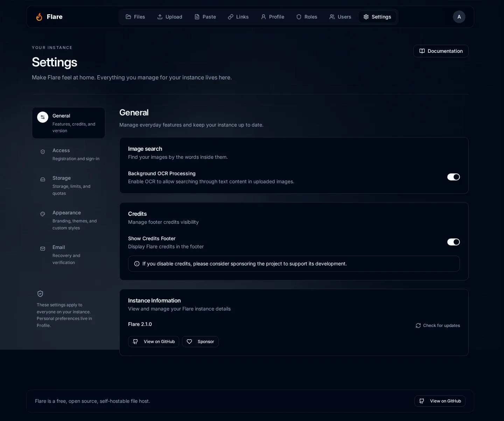Open Access settings section
The width and height of the screenshot is (504, 421).
tap(69, 154)
